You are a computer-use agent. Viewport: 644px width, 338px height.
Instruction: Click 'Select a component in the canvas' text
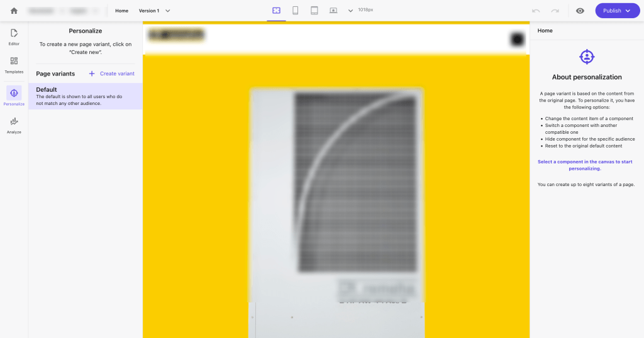click(x=585, y=165)
